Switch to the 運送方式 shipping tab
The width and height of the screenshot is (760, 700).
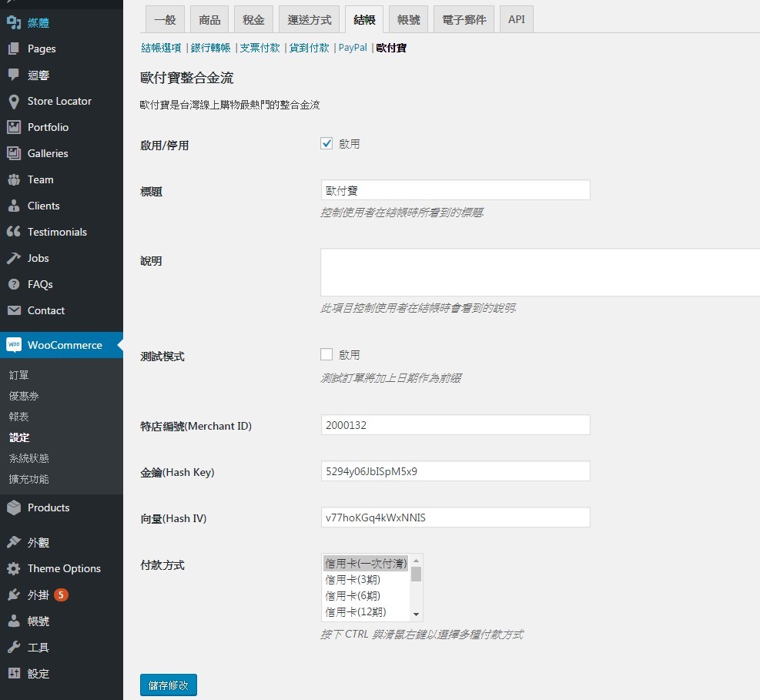click(x=310, y=19)
